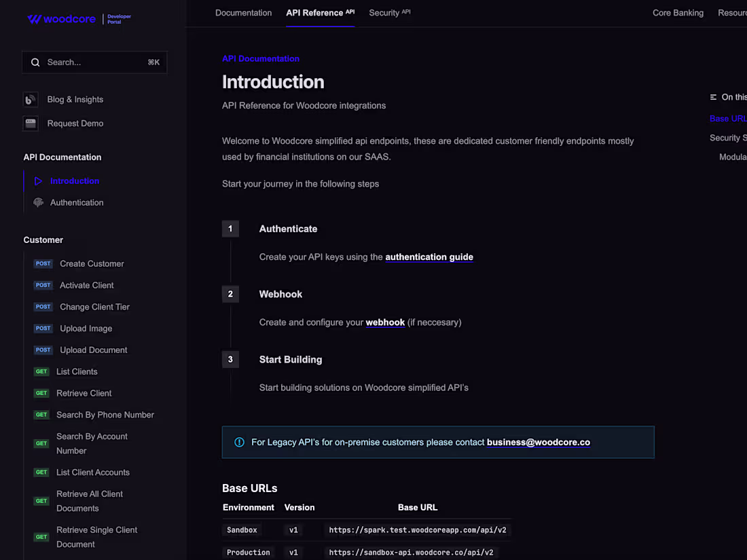Click the Blog & Insights icon

(x=31, y=100)
